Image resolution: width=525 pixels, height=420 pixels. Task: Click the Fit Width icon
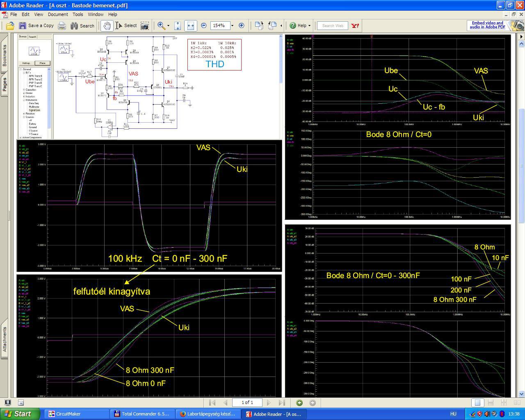190,25
